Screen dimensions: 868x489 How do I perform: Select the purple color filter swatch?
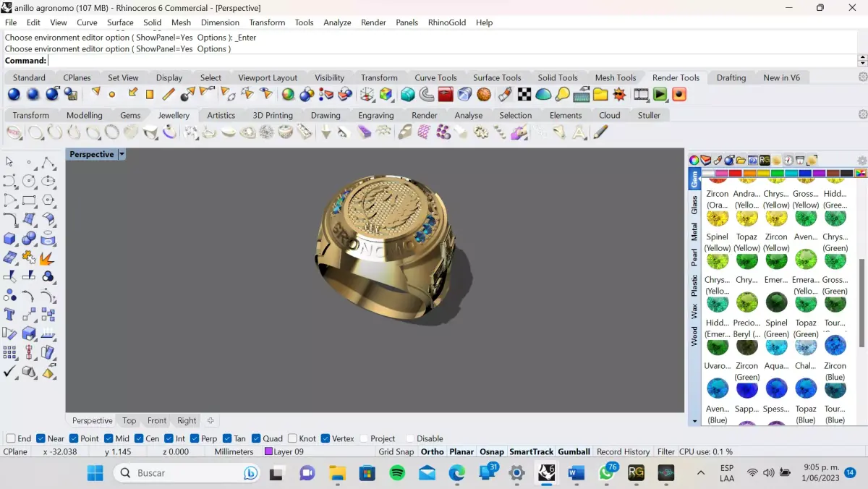(819, 173)
